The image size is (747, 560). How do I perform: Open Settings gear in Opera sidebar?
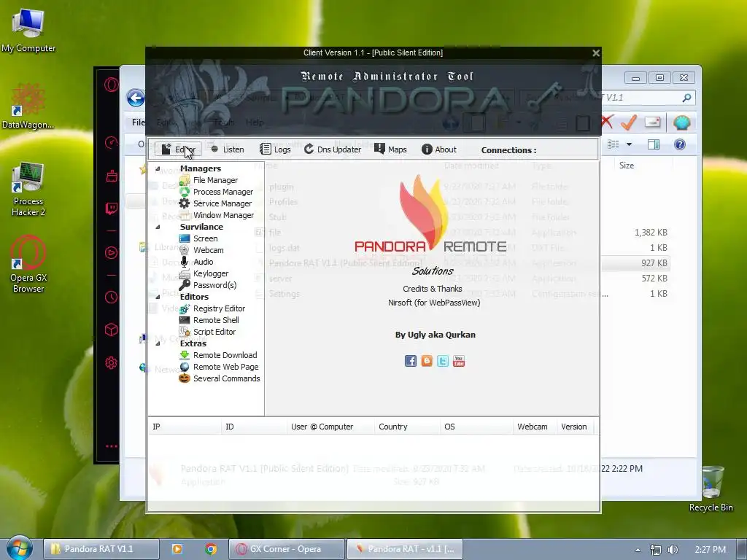click(112, 363)
